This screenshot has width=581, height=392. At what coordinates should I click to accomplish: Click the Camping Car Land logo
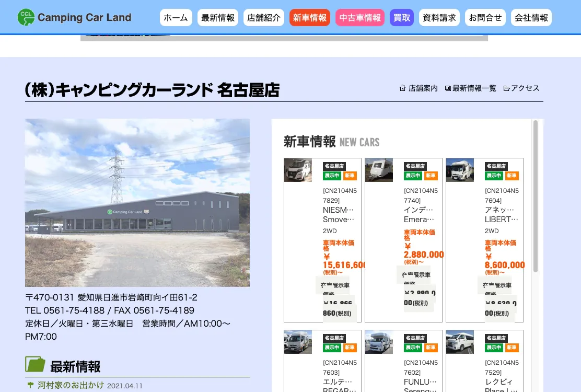tap(74, 17)
